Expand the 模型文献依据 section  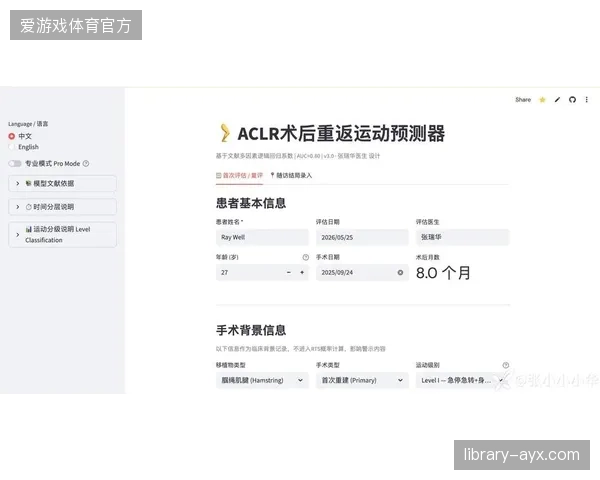62,183
